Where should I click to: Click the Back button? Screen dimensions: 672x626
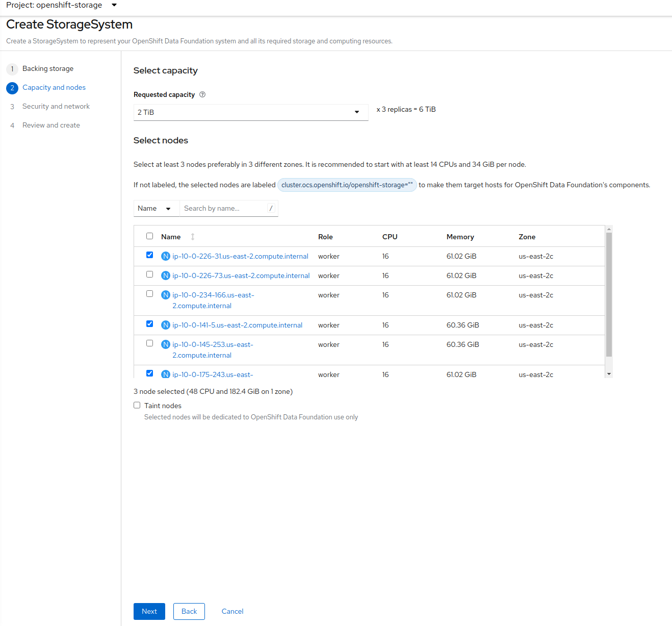click(189, 611)
